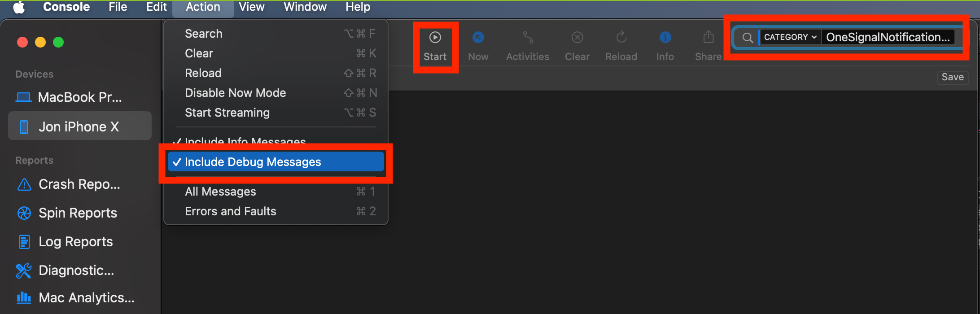980x314 pixels.
Task: Expand the CATEGORY filter dropdown
Action: 790,37
